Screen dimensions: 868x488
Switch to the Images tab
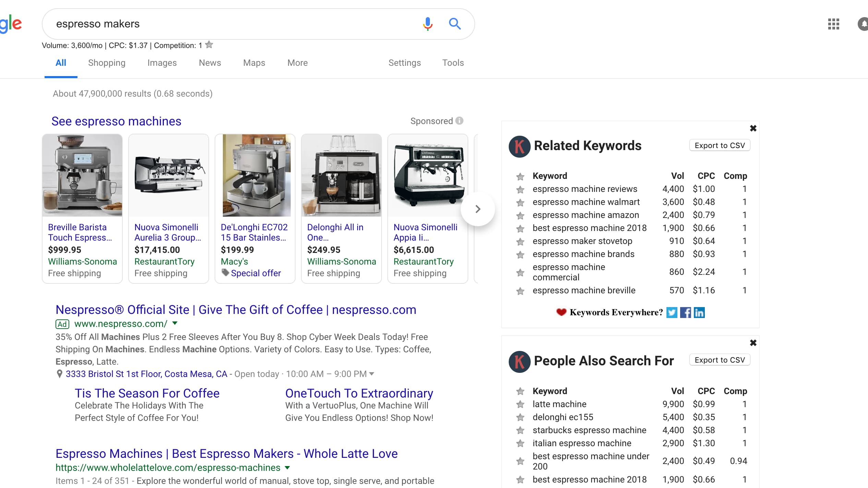click(x=162, y=63)
